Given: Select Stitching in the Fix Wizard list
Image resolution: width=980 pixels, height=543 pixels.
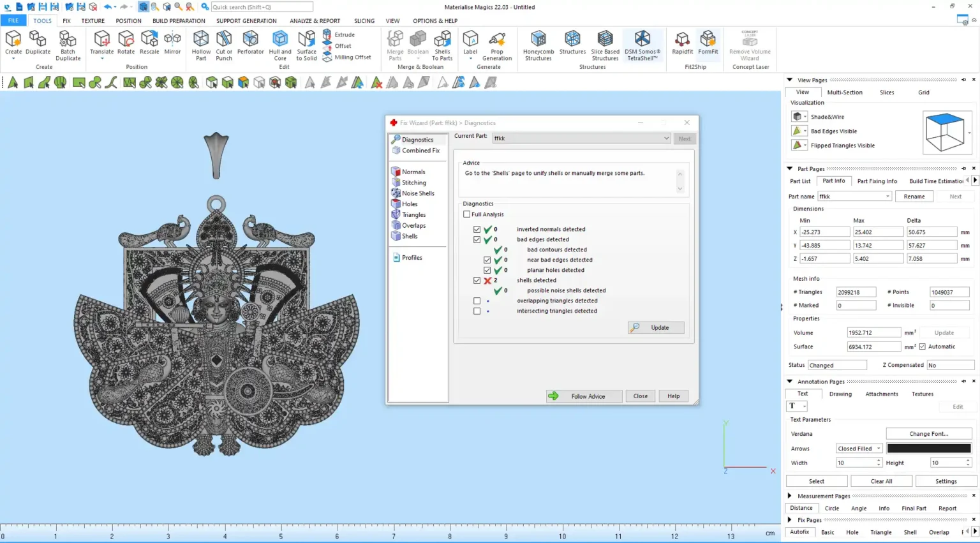Looking at the screenshot, I should tap(413, 182).
